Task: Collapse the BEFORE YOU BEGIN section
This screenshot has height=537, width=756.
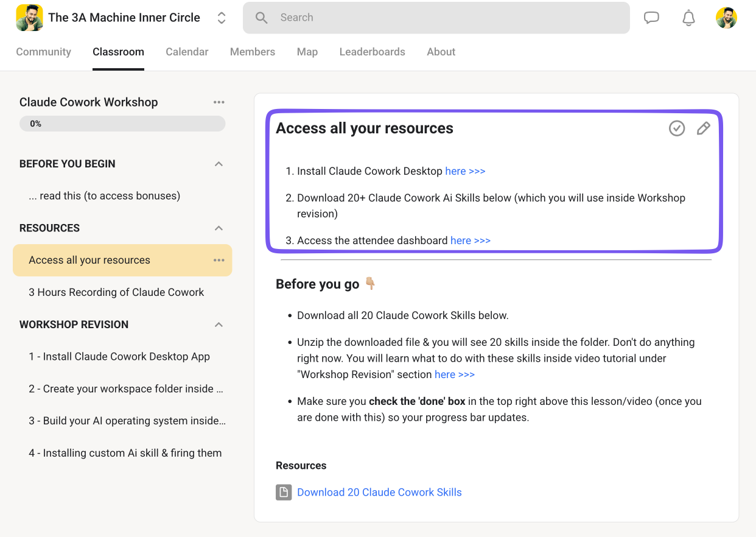Action: coord(219,164)
